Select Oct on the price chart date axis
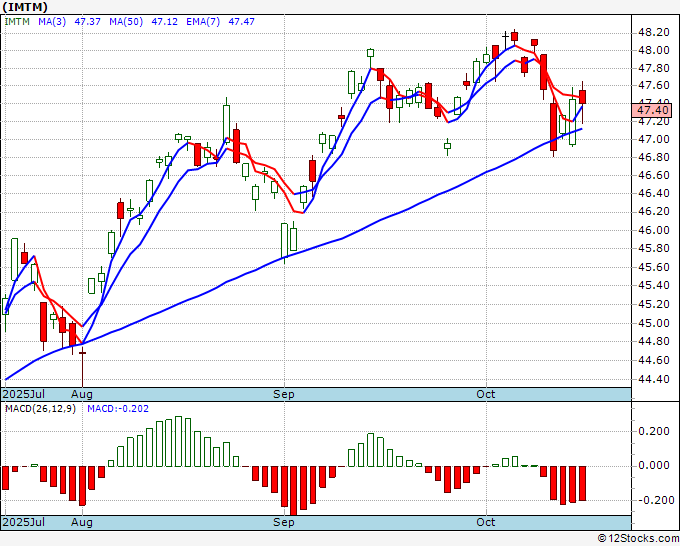This screenshot has height=546, width=680. pos(486,394)
